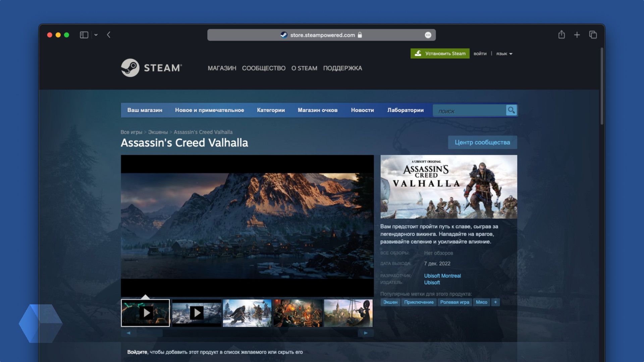The height and width of the screenshot is (362, 644).
Task: Click the Мясо tag
Action: coord(481,302)
